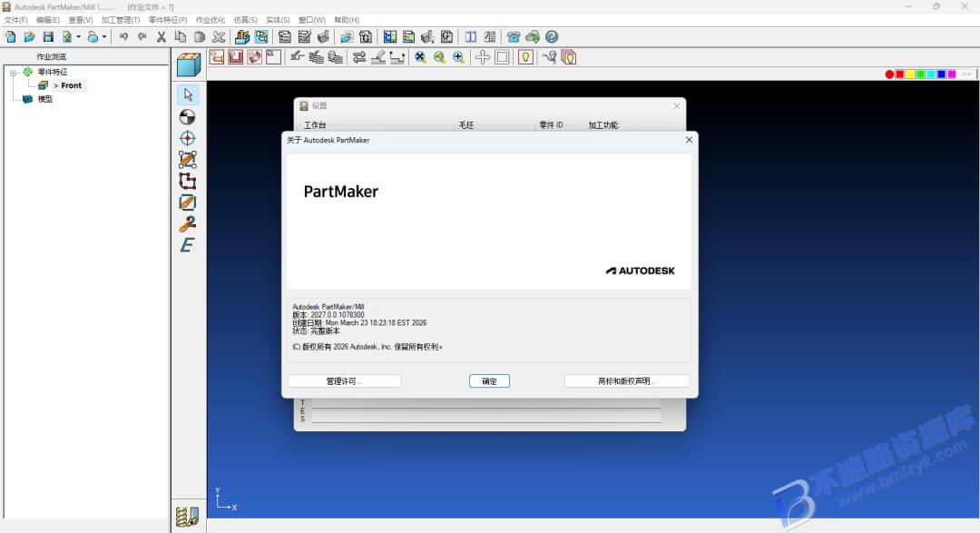Viewport: 980px width, 533px height.
Task: Click the 零件 ID column in 设置 window
Action: (x=551, y=125)
